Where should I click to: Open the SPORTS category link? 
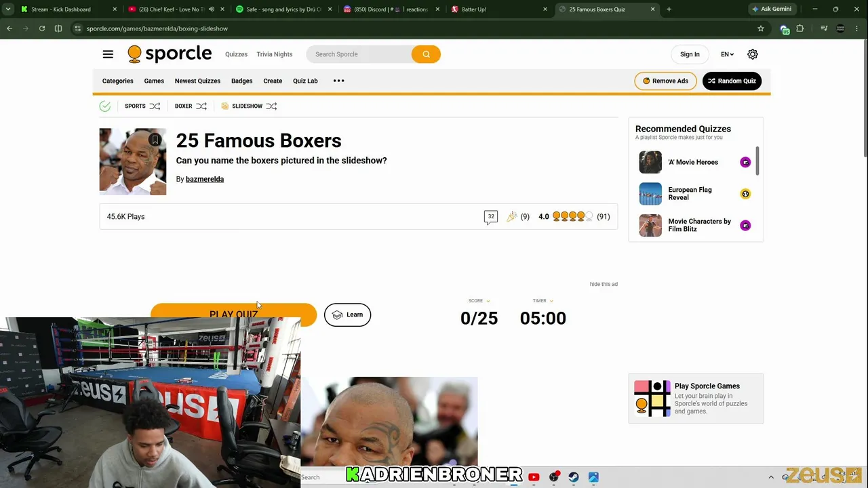click(x=135, y=106)
